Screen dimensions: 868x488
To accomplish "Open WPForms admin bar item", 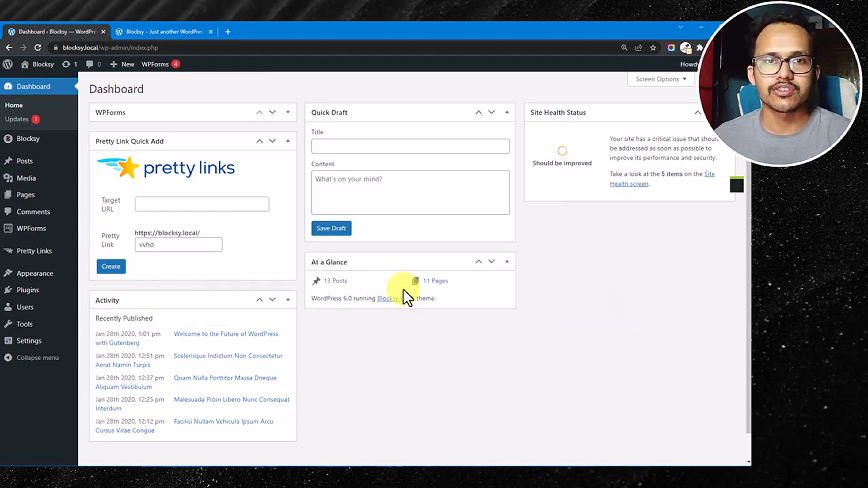I will [160, 64].
